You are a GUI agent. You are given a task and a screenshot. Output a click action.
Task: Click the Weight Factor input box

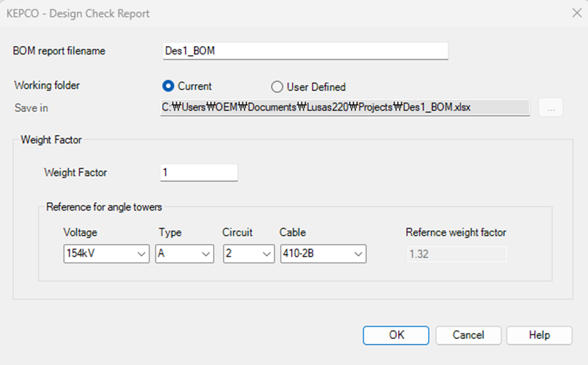[199, 173]
